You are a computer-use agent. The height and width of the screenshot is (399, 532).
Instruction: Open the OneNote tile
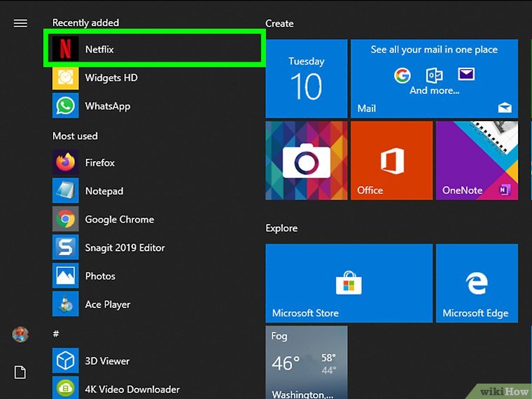coord(477,160)
